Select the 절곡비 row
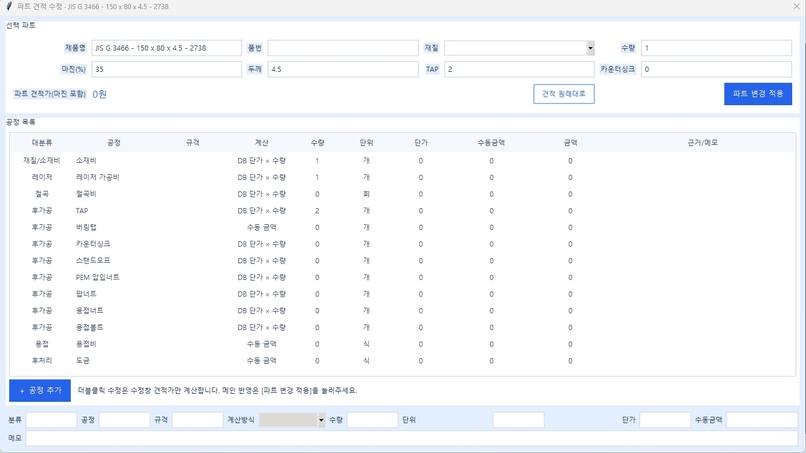The image size is (806, 453). 402,194
